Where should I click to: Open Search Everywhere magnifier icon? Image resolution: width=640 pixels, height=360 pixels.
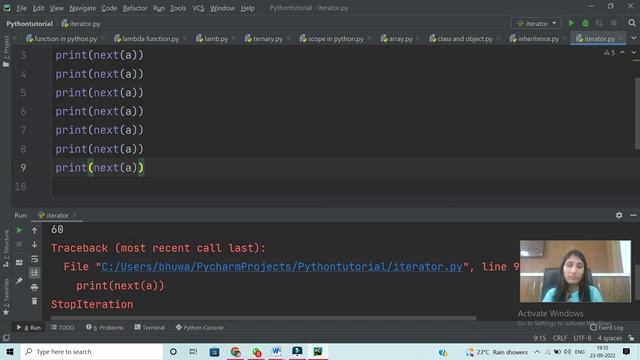(x=632, y=23)
